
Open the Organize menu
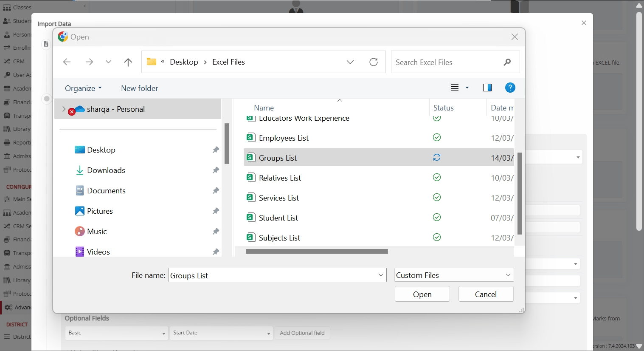point(83,88)
